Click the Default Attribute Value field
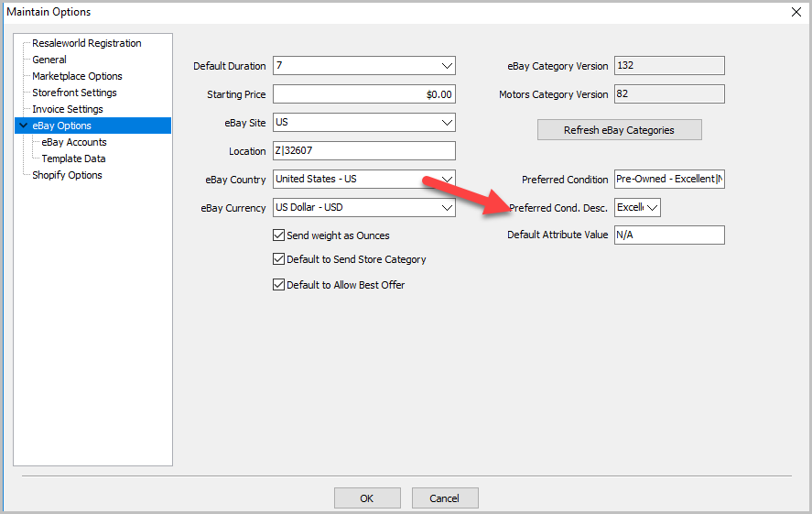Screen dimensions: 812x514 point(669,235)
